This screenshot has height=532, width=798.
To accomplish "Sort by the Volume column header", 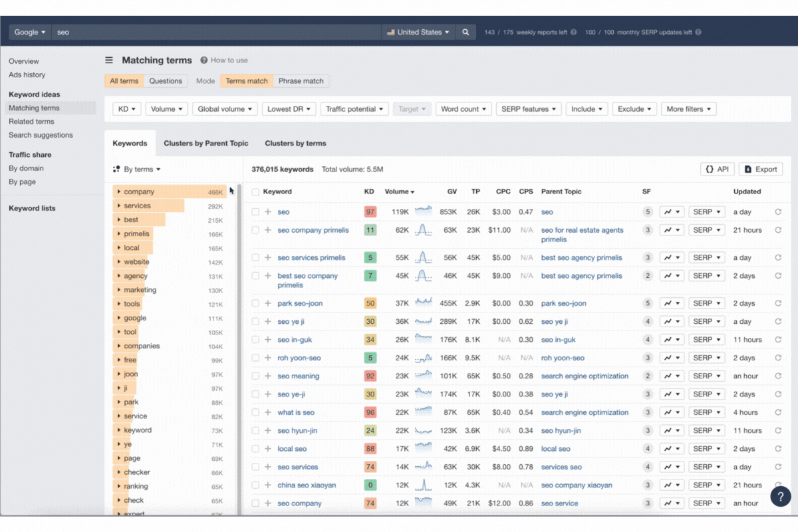I will tap(399, 192).
